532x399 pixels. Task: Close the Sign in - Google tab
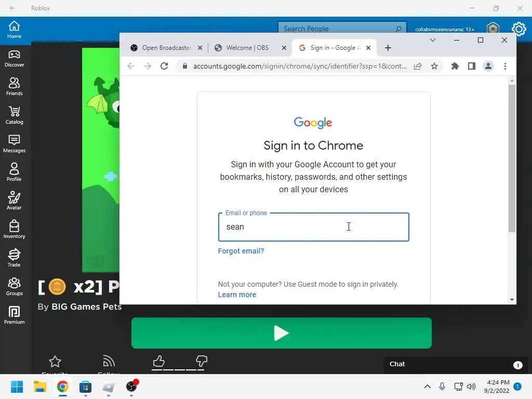368,48
